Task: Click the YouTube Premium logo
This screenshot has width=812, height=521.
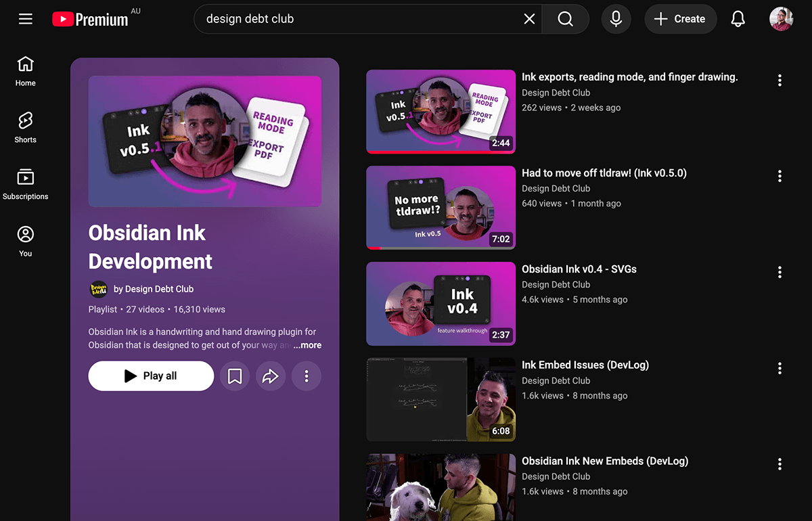Action: (x=90, y=20)
